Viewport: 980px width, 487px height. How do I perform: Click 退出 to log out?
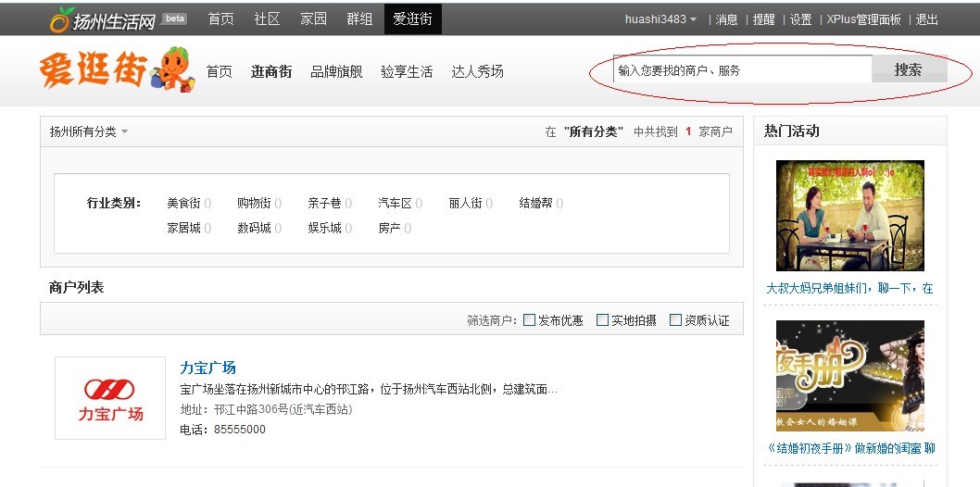click(927, 19)
